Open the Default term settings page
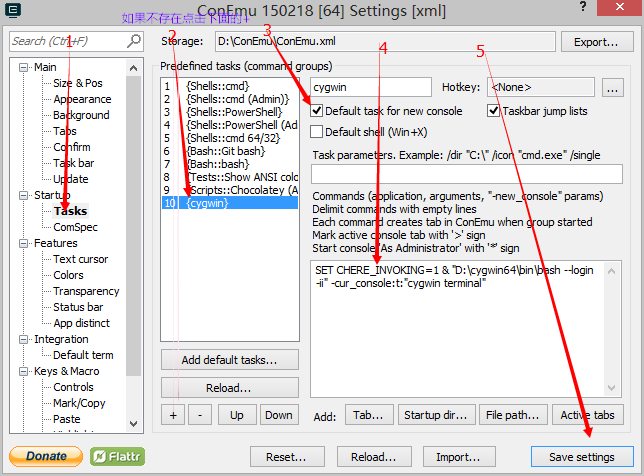This screenshot has width=644, height=476. (x=83, y=356)
